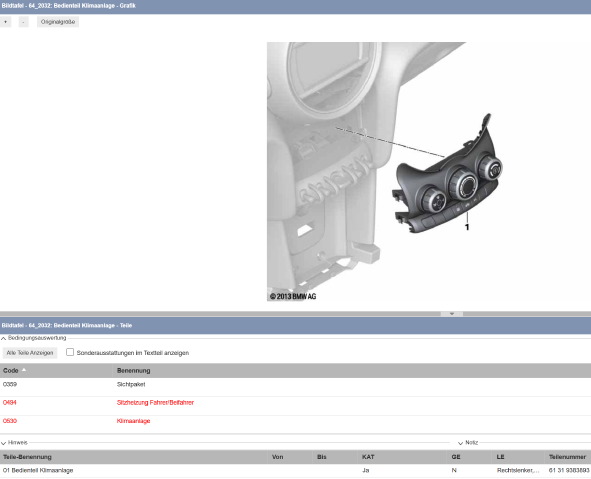Select the 01 Bedienteil Klimaanlage part row

pyautogui.click(x=296, y=470)
